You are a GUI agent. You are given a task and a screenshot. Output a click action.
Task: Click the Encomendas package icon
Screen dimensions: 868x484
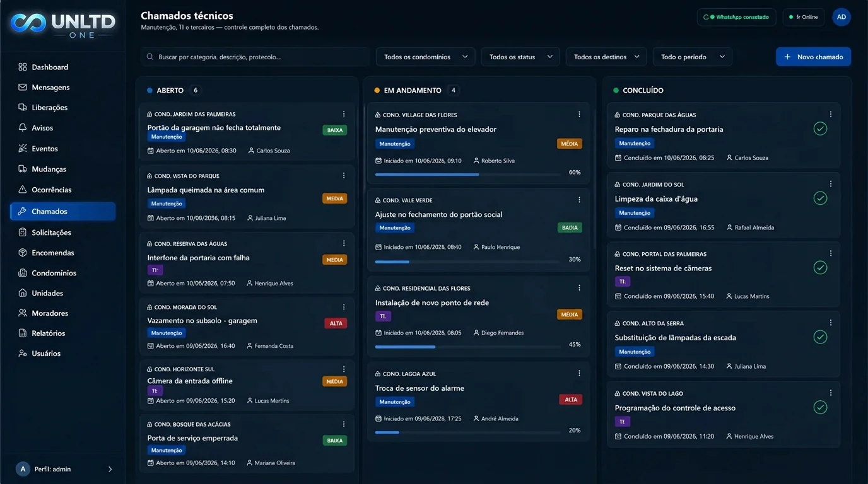[23, 252]
